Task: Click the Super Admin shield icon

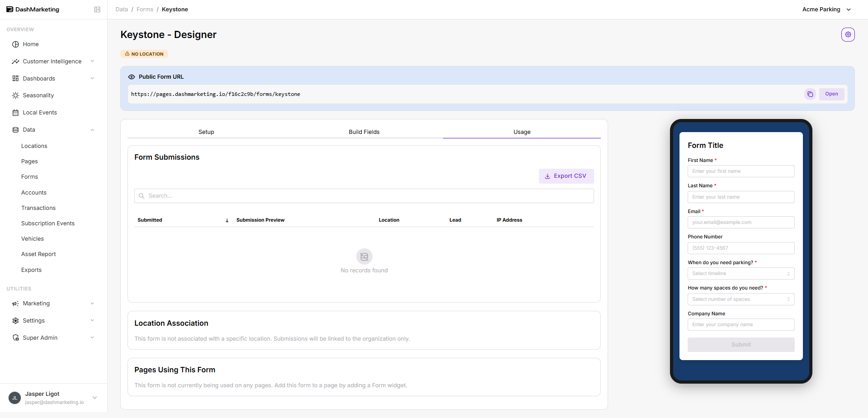Action: (x=15, y=338)
